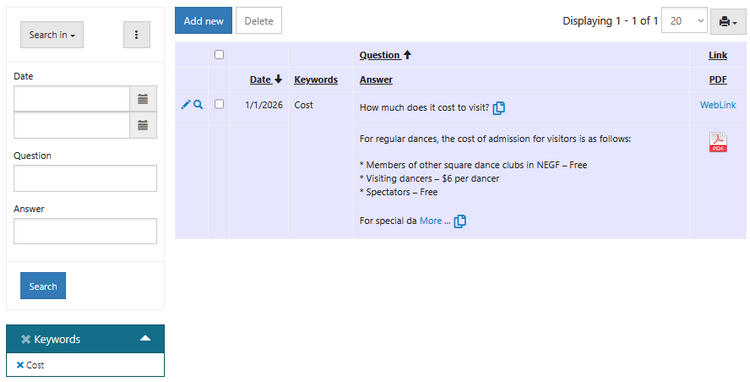Toggle the select-all header checkbox

[219, 55]
